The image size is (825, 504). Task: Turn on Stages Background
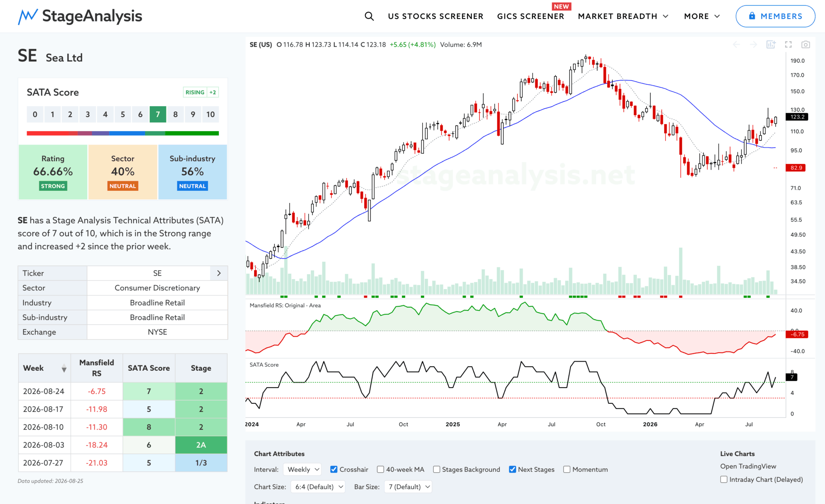[x=436, y=469]
